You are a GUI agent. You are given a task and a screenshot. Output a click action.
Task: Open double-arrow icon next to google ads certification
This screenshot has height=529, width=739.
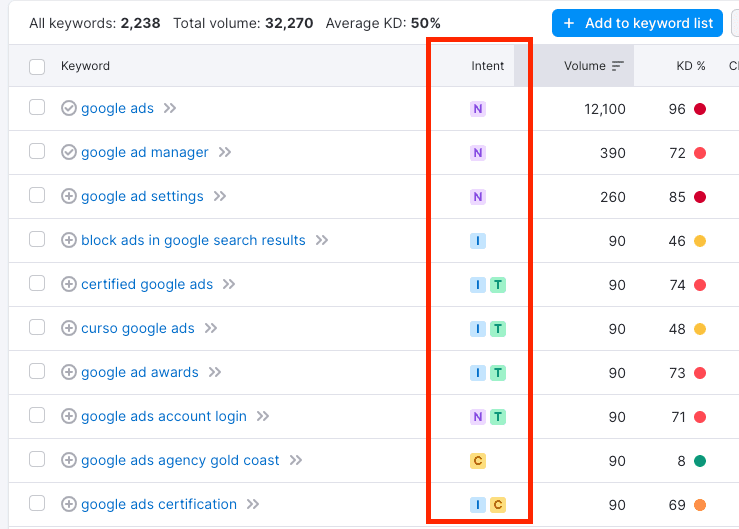click(253, 504)
